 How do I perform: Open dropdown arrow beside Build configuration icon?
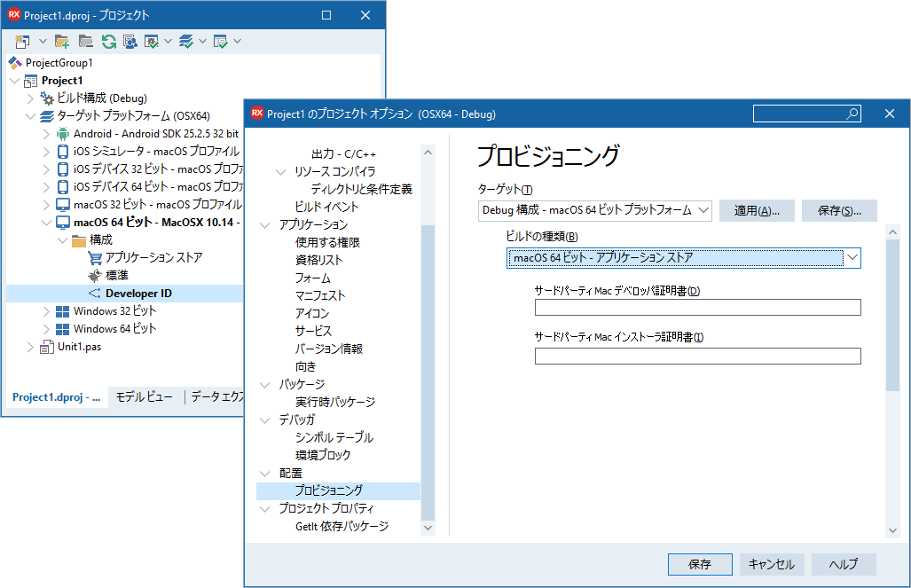pos(168,42)
